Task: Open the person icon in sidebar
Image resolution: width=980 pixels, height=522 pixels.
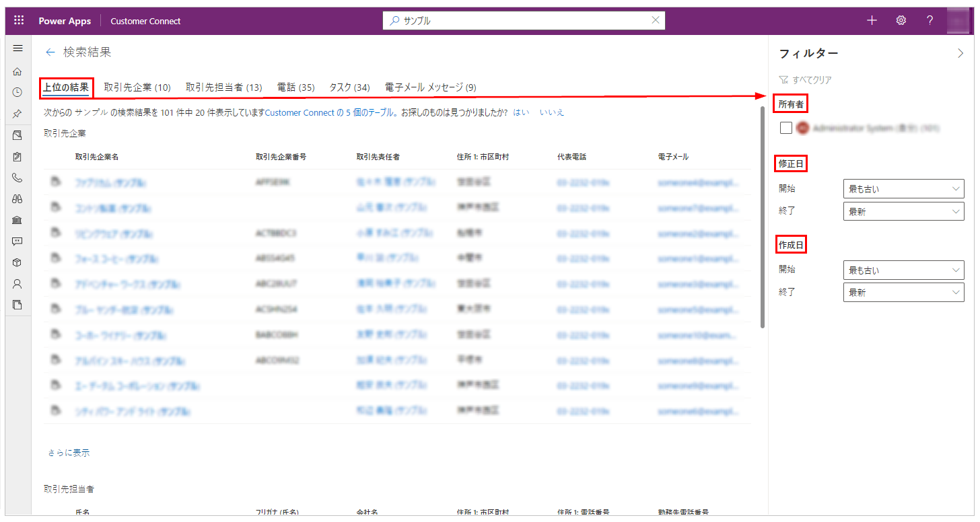Action: pos(17,284)
